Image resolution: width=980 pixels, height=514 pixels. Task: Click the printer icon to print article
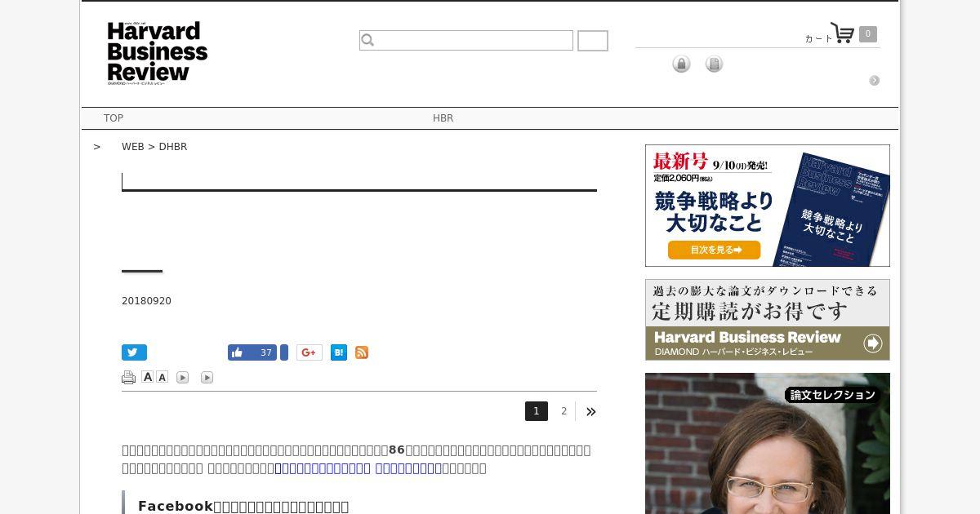(x=128, y=377)
